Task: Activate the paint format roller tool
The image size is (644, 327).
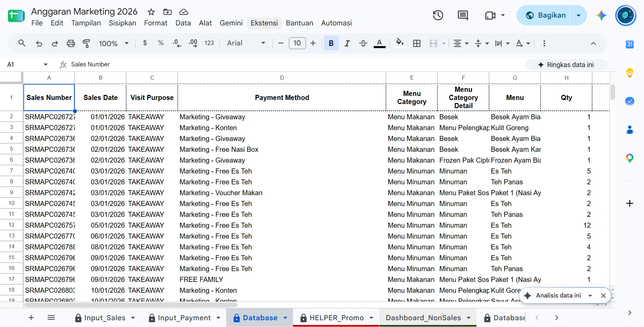Action: tap(86, 43)
